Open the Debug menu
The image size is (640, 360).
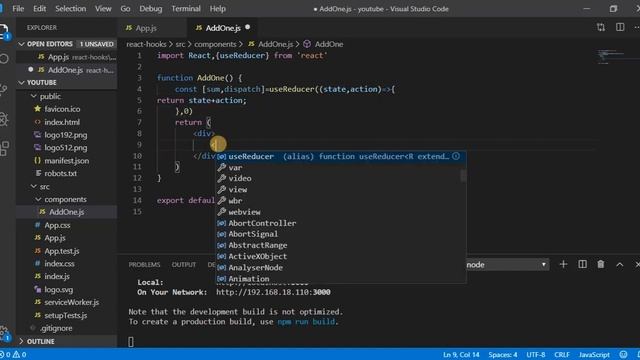coord(151,9)
